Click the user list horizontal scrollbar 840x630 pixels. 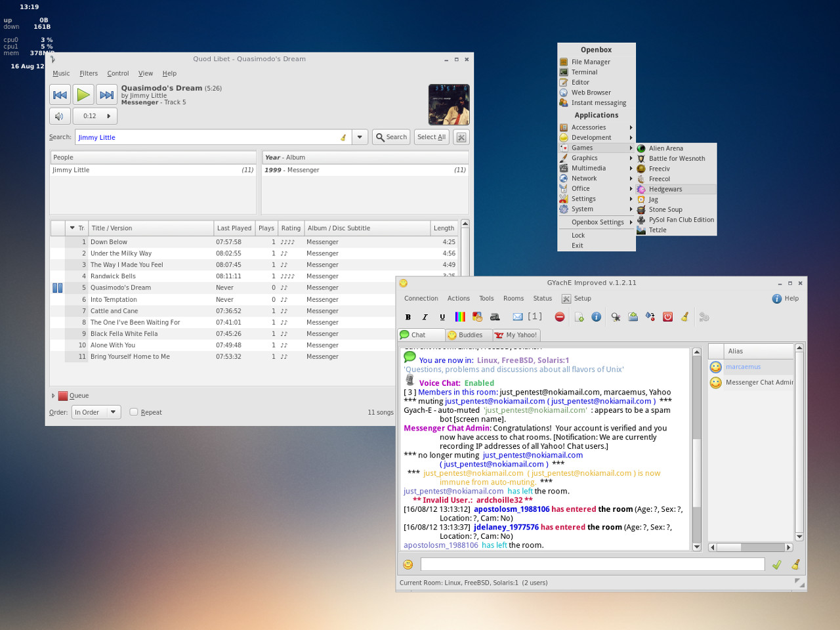point(751,547)
